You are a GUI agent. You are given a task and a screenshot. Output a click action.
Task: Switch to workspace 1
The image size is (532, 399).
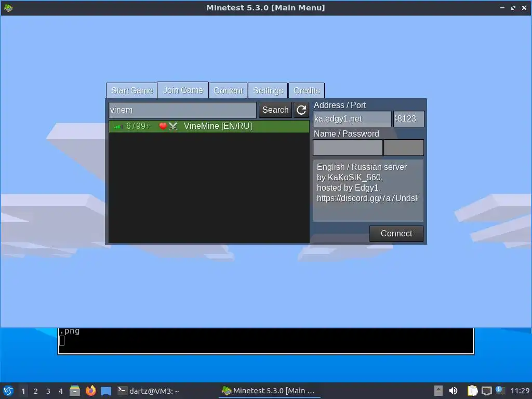(x=23, y=391)
